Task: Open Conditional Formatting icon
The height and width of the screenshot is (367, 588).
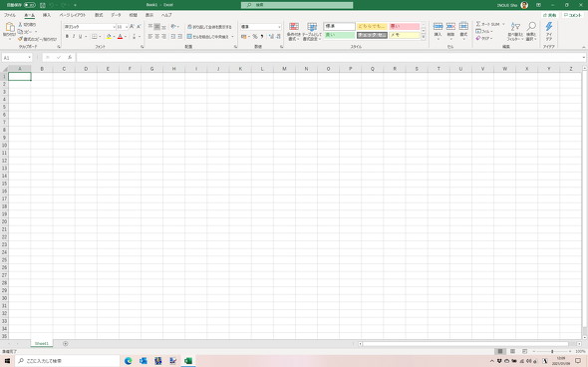Action: pos(294,27)
